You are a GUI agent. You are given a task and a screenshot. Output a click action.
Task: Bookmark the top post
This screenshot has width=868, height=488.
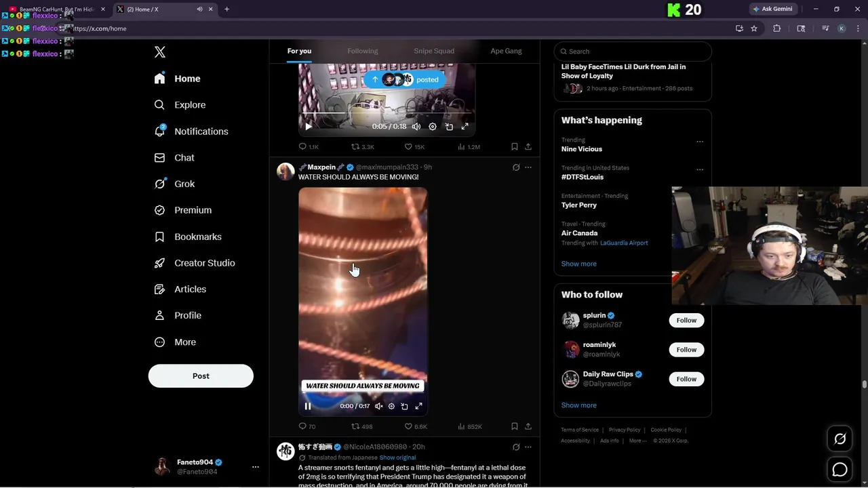(x=515, y=146)
